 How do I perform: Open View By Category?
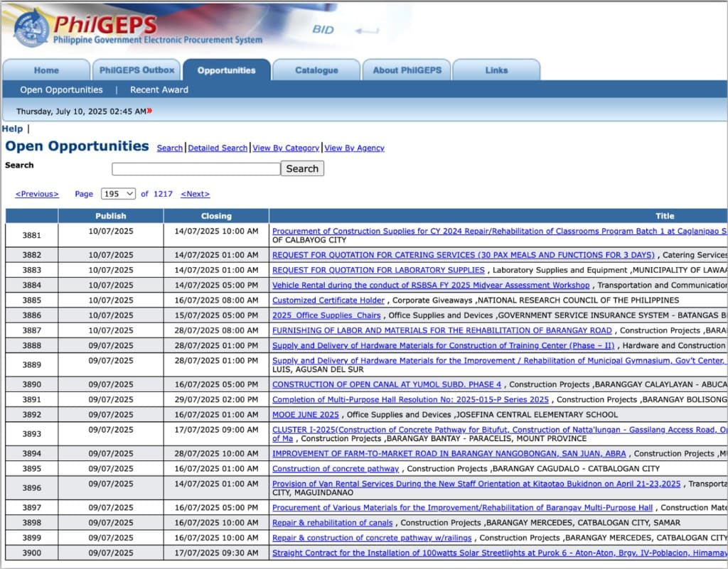[x=286, y=148]
